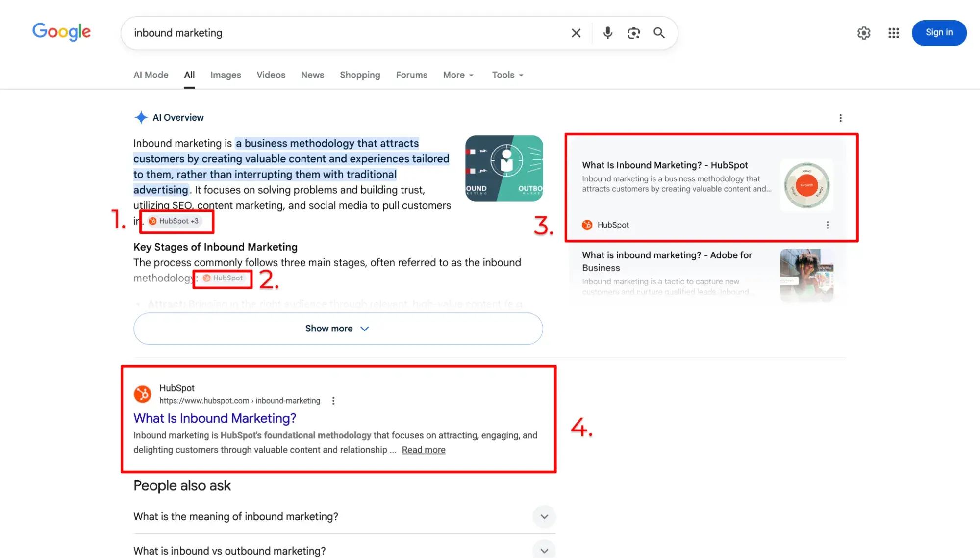Image resolution: width=980 pixels, height=558 pixels.
Task: Click the Google logo
Action: tap(61, 32)
